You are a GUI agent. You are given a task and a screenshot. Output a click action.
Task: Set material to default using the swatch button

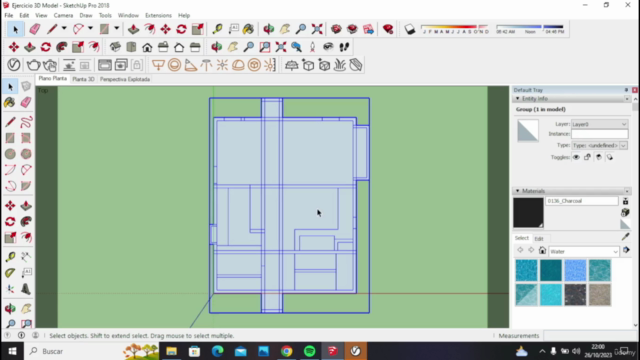[625, 224]
